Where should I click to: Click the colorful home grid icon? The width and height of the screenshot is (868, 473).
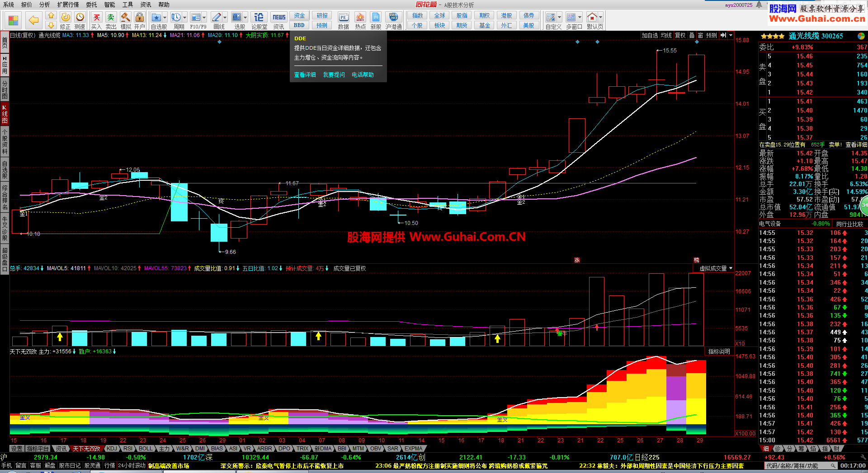coord(13,21)
